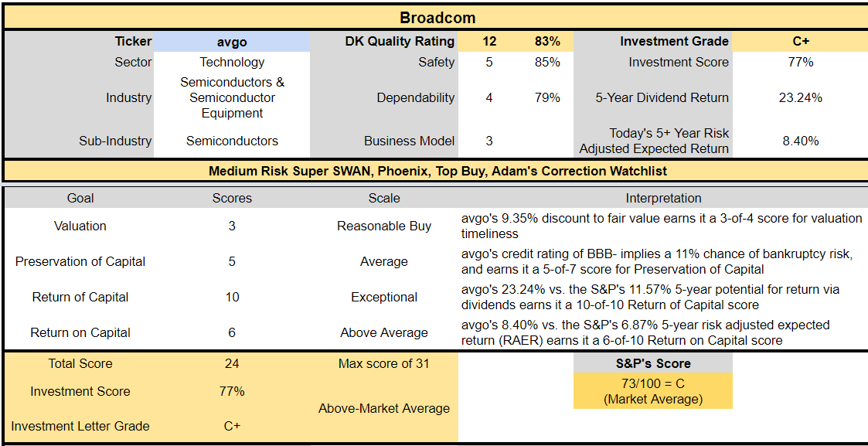868x446 pixels.
Task: Select the avgo ticker cell
Action: (232, 42)
